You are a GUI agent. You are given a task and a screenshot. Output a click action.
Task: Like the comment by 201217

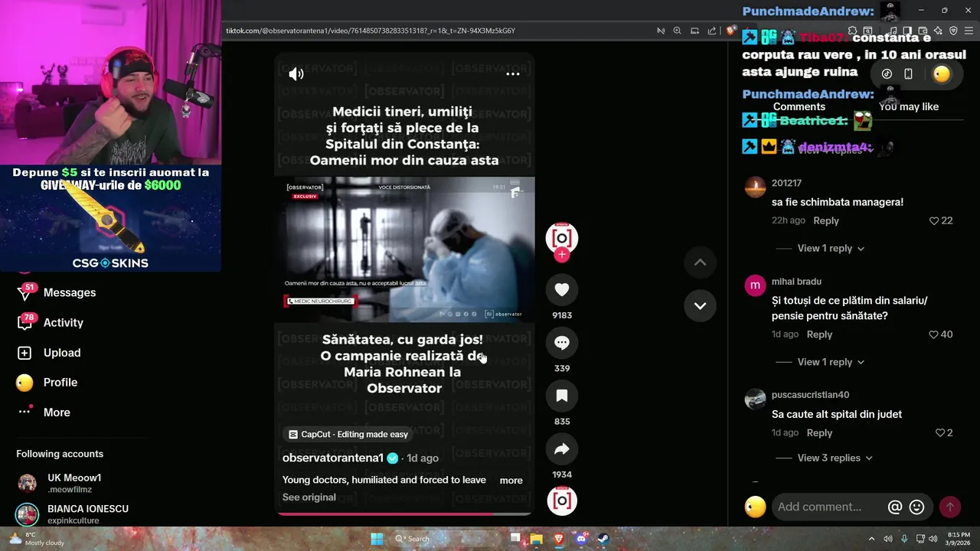coord(934,220)
